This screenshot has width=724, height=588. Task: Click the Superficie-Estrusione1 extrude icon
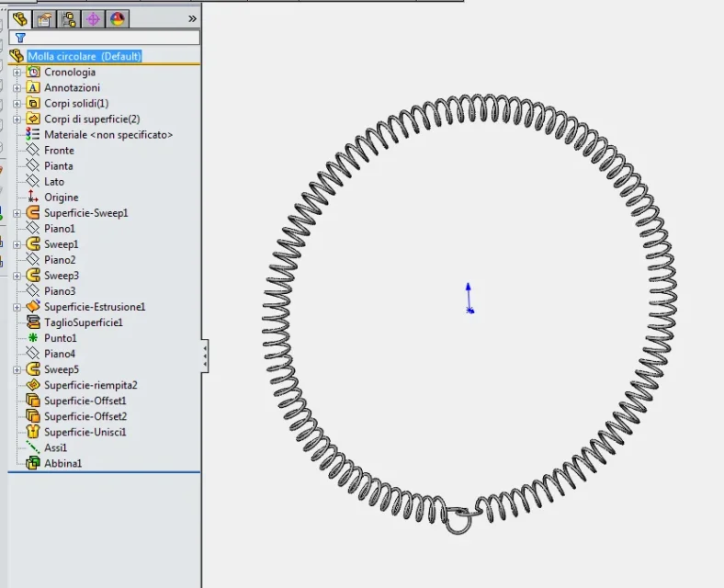click(33, 307)
